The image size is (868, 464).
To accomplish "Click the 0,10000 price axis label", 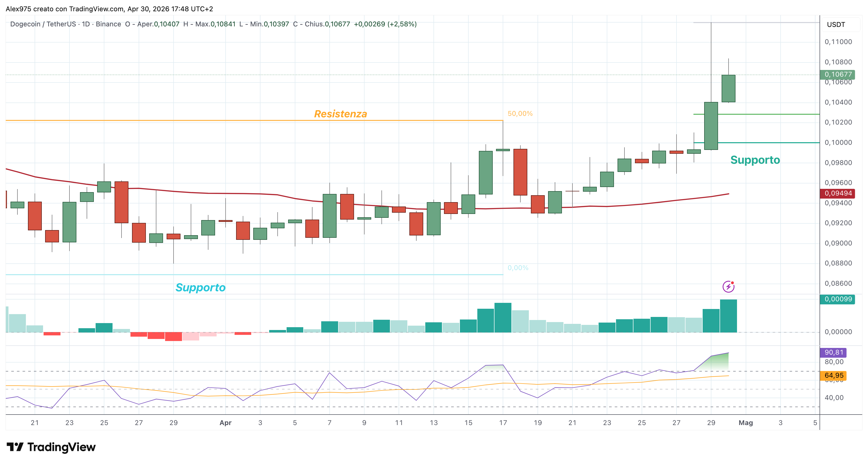I will click(838, 143).
